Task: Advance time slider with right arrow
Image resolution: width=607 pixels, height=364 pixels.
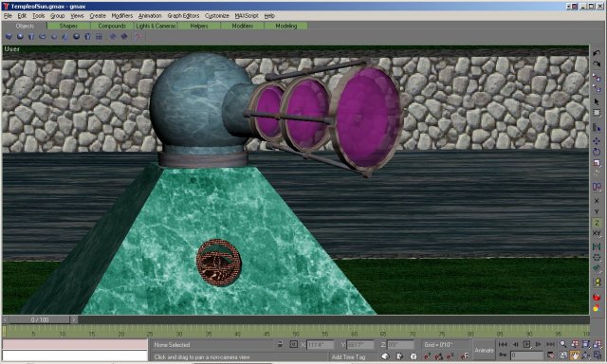Action: tap(74, 319)
